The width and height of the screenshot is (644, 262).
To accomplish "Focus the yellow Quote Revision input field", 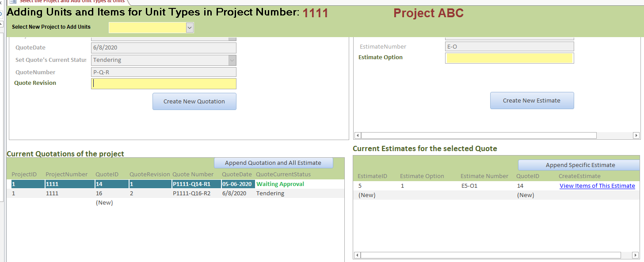I will tap(164, 84).
